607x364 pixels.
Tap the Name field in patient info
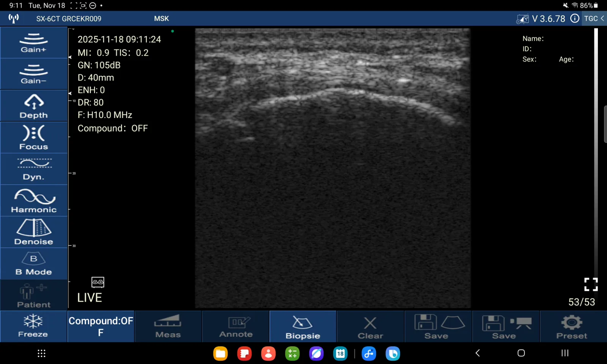point(533,38)
